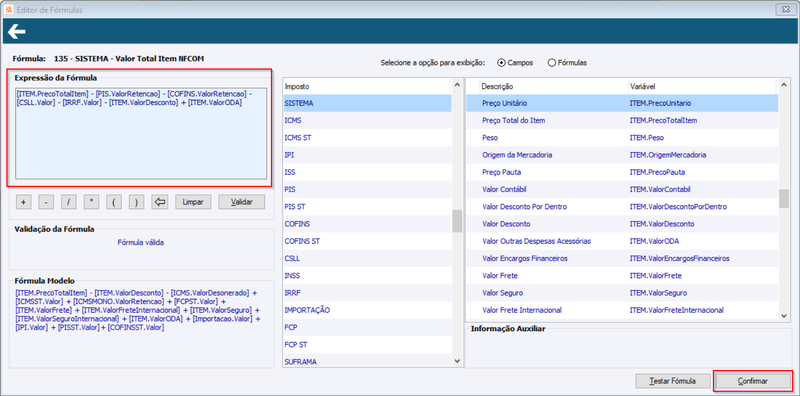
Task: Click the Imposto column header
Action: coord(367,86)
